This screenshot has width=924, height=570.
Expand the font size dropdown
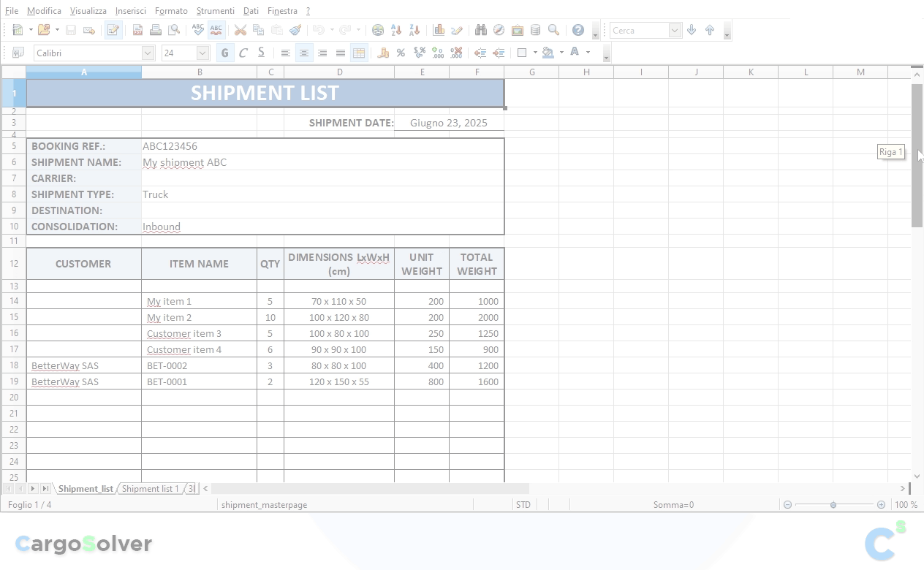pyautogui.click(x=202, y=53)
